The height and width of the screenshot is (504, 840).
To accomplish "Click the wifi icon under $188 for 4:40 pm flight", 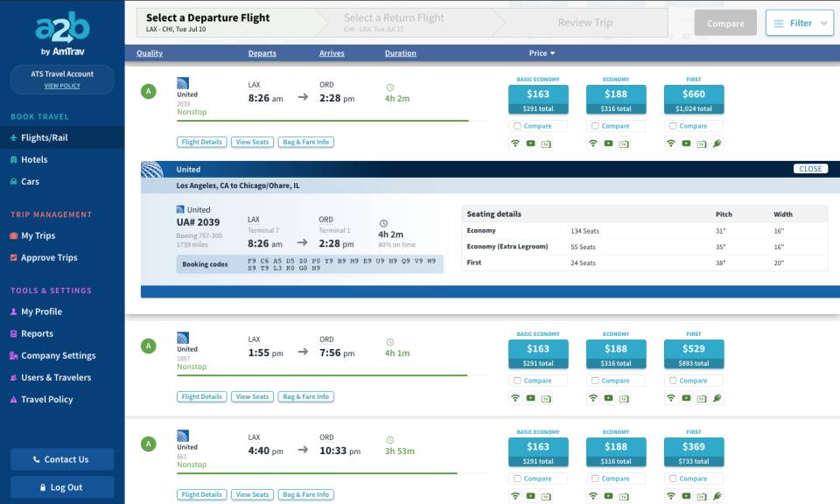I will pos(593,496).
